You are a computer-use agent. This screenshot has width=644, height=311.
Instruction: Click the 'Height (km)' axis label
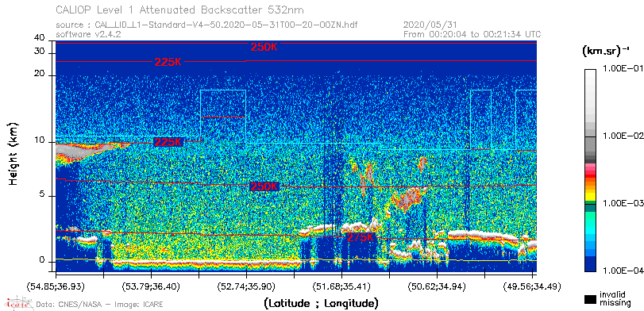13,153
